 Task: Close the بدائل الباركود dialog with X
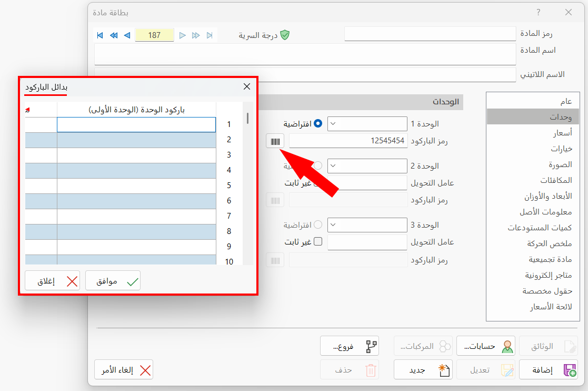[247, 86]
